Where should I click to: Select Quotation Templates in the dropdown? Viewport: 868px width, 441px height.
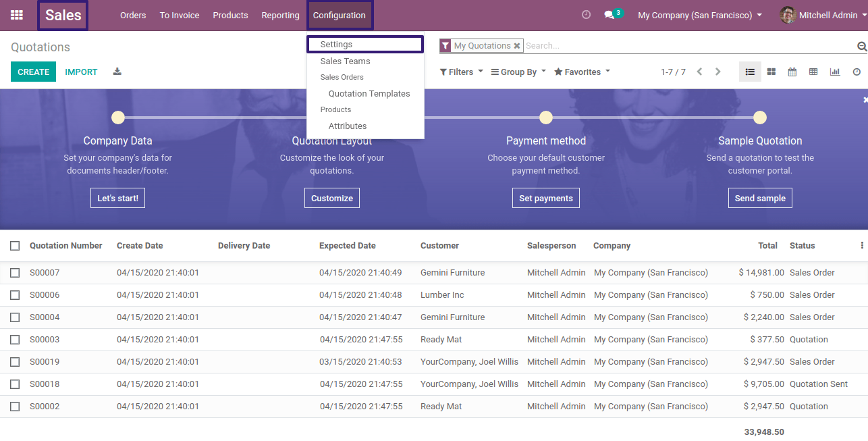point(369,94)
